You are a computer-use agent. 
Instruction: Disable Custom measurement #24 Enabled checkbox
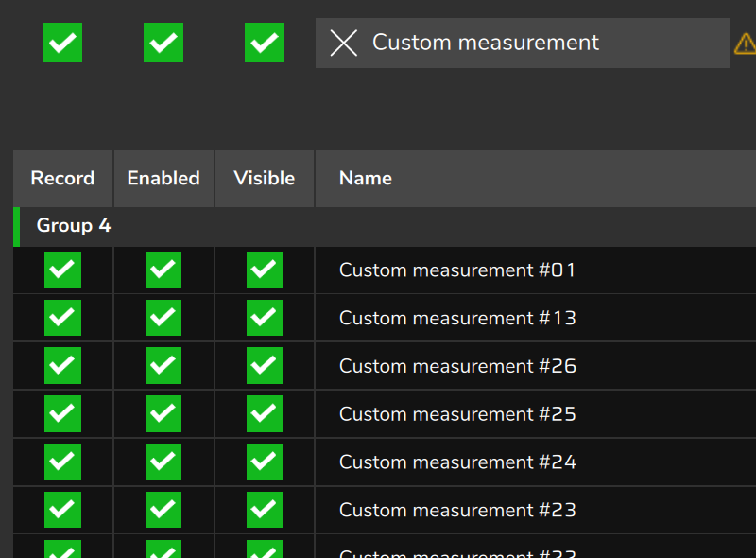(163, 462)
